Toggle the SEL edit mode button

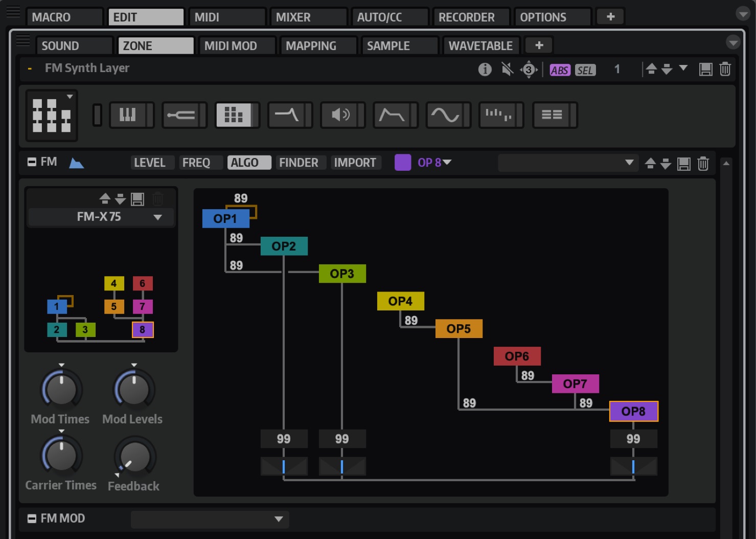click(x=585, y=70)
